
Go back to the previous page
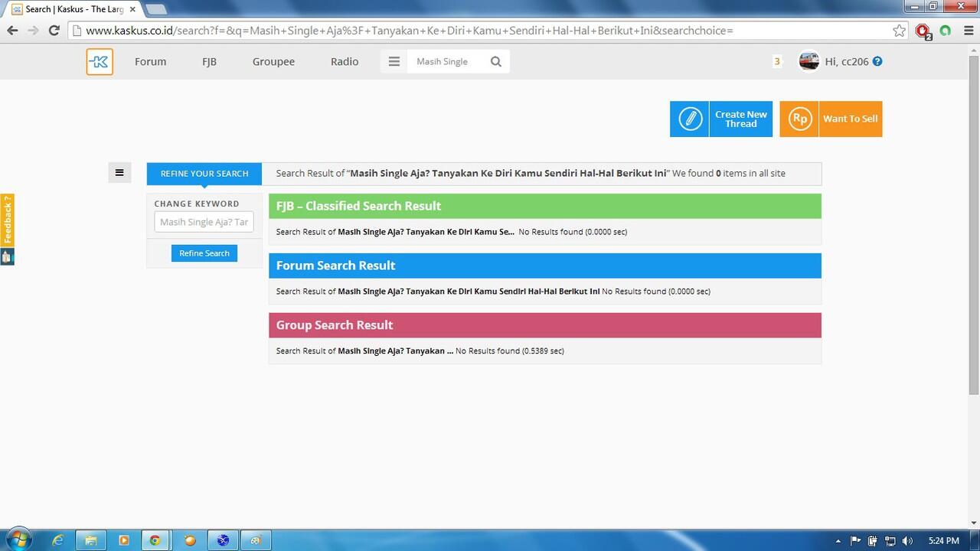12,31
